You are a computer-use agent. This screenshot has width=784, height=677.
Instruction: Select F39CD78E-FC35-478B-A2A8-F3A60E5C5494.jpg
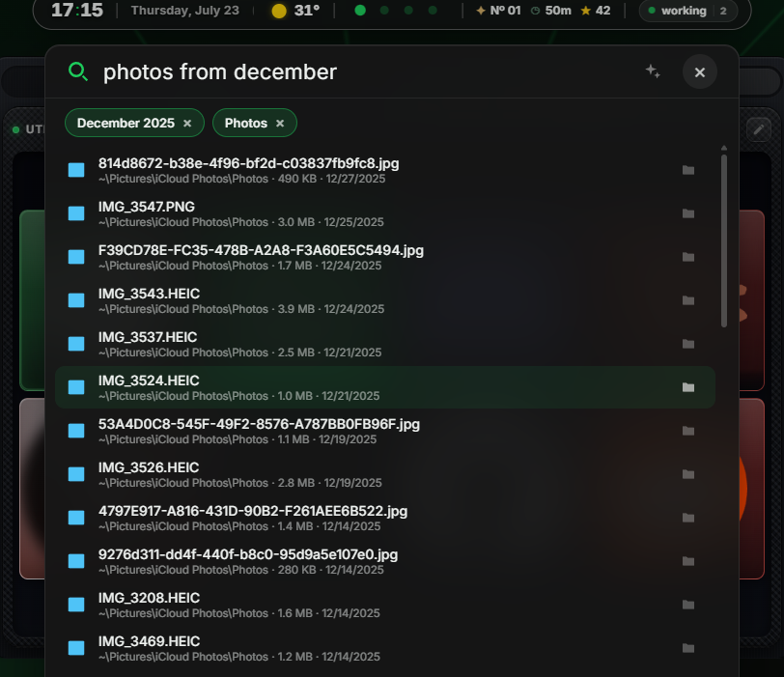click(385, 258)
